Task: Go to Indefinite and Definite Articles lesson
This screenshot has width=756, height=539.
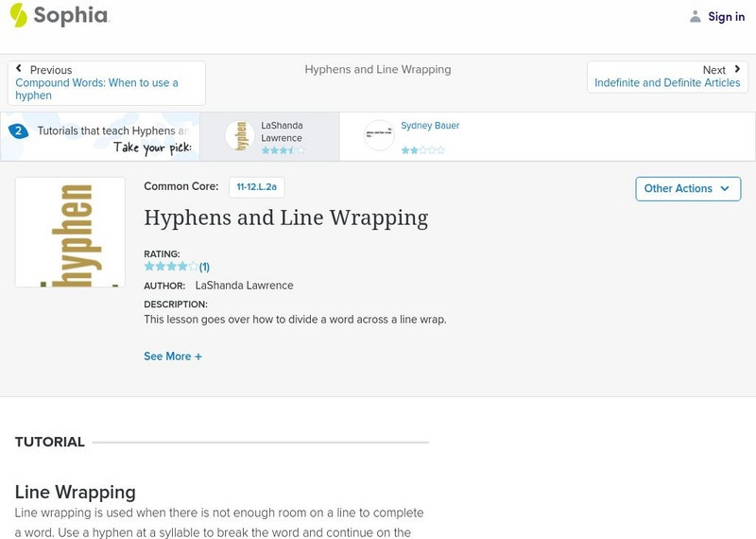Action: 667,83
